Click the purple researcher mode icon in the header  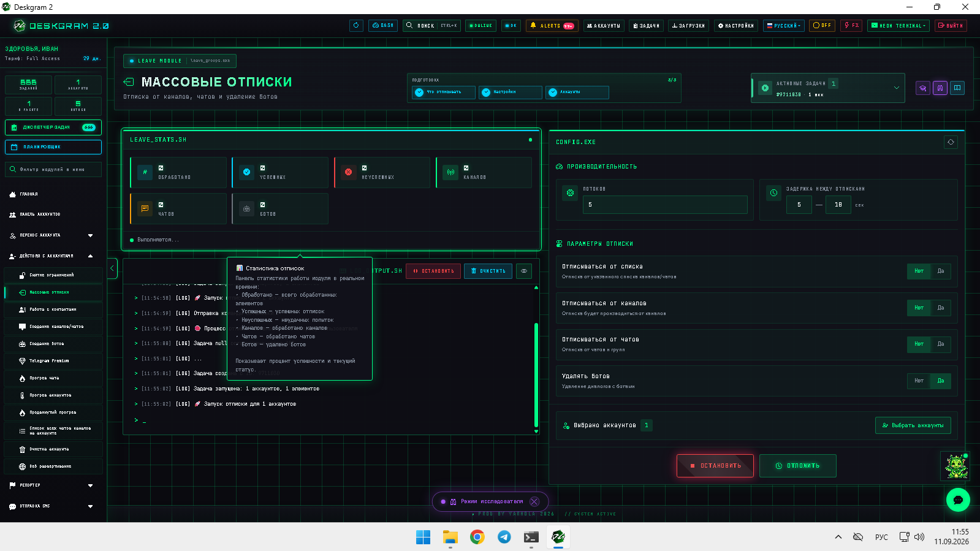(940, 88)
